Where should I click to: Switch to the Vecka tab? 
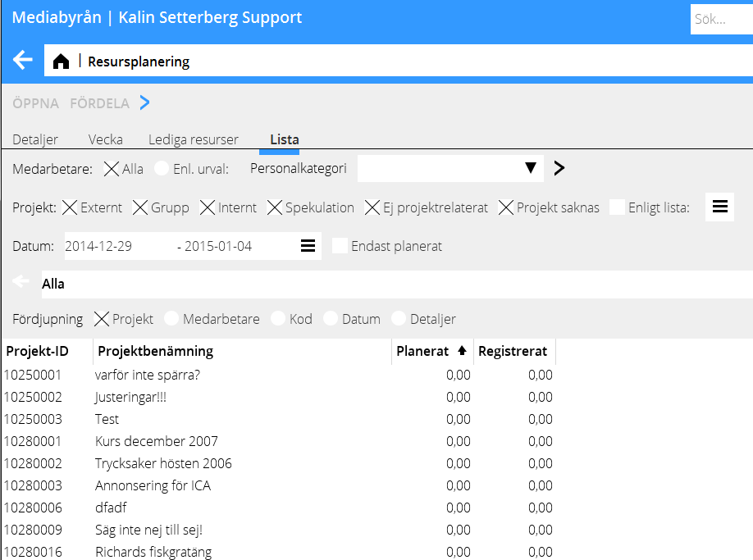pyautogui.click(x=106, y=139)
